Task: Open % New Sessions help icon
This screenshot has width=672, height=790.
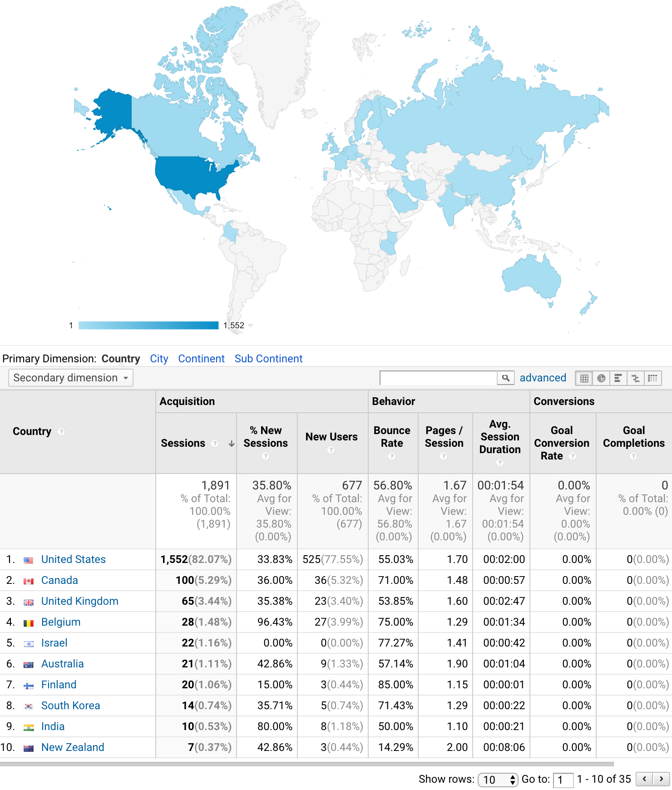Action: click(x=266, y=456)
